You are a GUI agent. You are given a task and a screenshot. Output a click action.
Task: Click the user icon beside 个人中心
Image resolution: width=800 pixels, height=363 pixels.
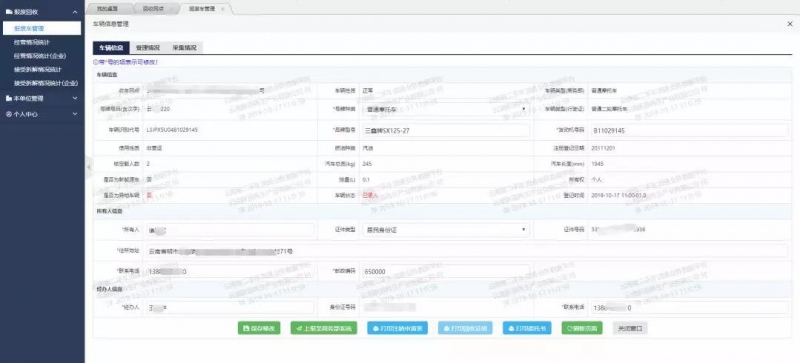pos(9,114)
